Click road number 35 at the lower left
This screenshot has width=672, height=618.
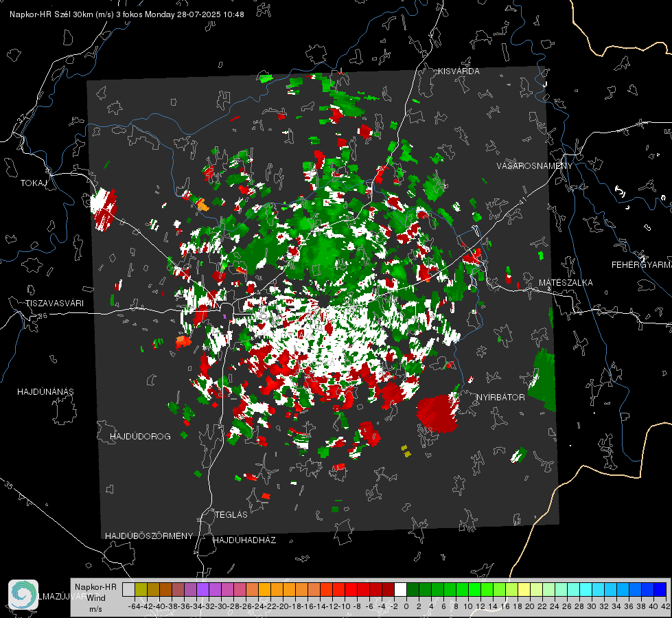9,485
